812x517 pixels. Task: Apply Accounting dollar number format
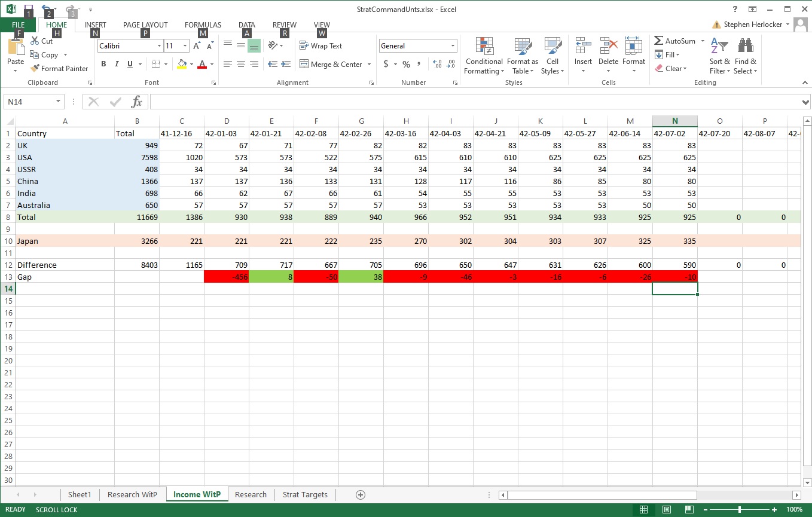(386, 64)
